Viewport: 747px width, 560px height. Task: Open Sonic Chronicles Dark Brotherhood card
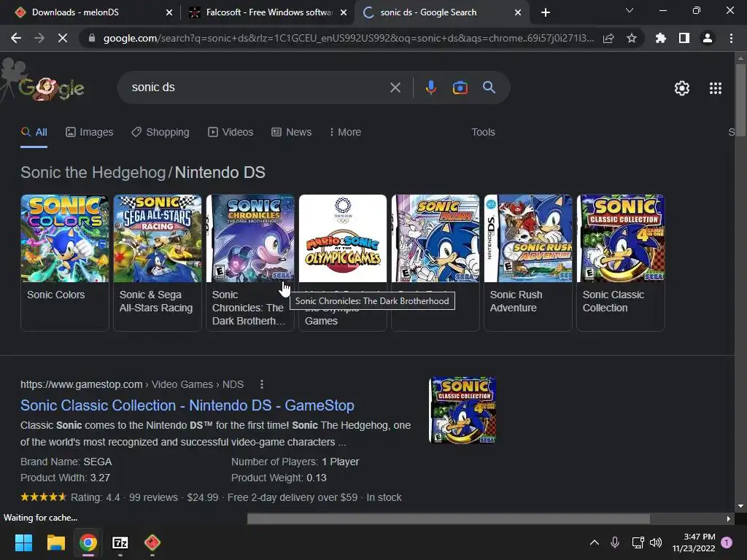249,262
